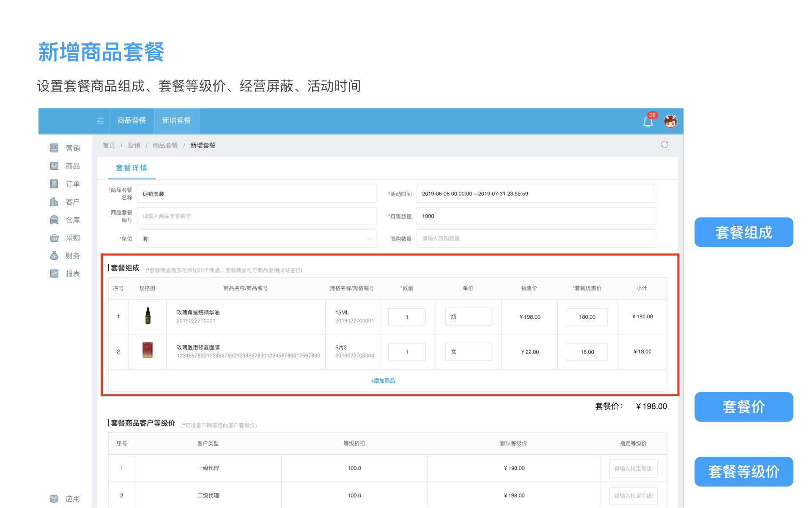812x508 pixels.
Task: Click the 活动时间 date range field
Action: pos(536,194)
